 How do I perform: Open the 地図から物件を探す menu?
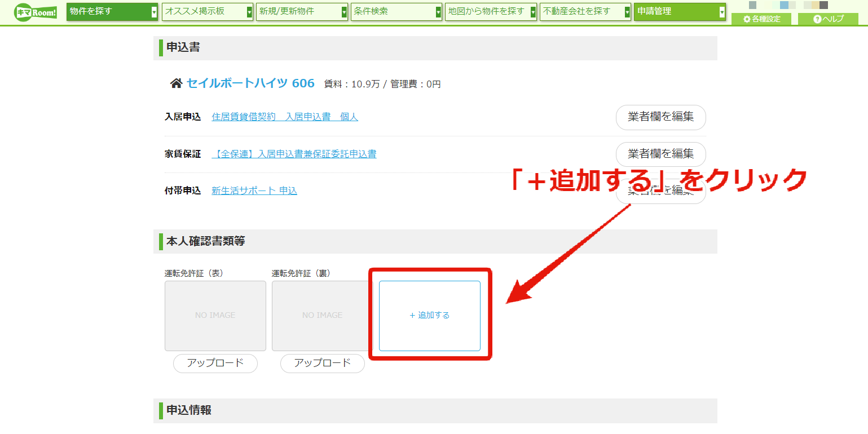(491, 11)
